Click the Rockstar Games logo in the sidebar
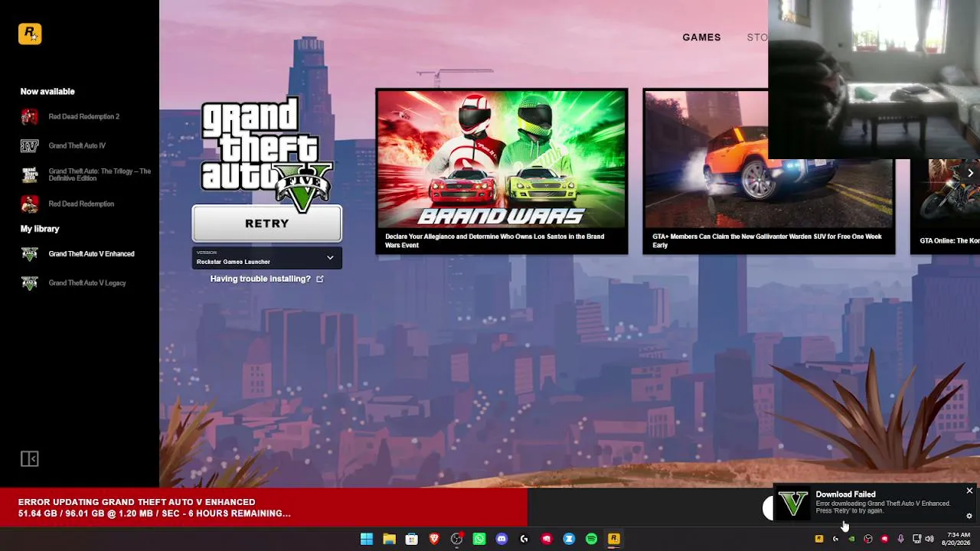 click(30, 34)
